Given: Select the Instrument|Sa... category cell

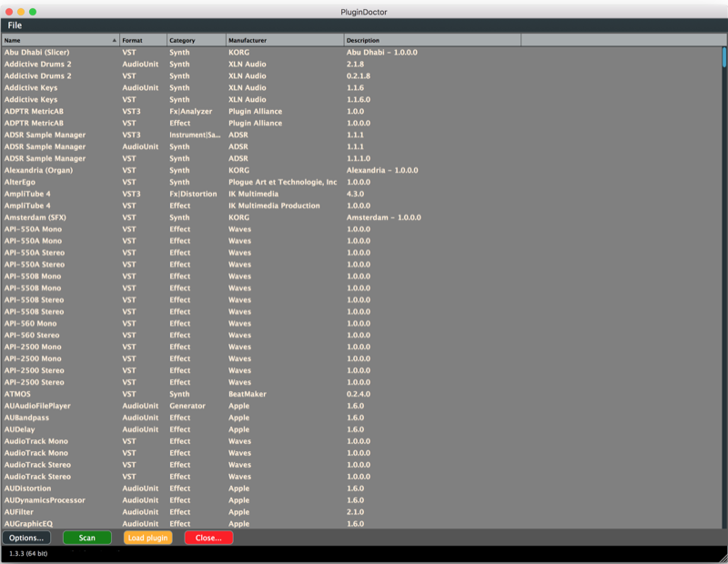Looking at the screenshot, I should [195, 135].
